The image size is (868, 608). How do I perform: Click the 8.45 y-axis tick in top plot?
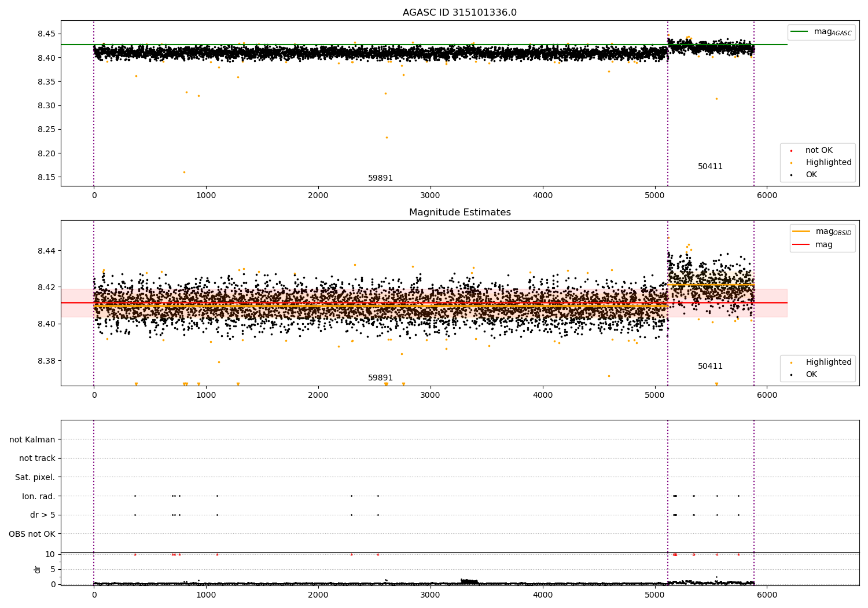click(x=46, y=34)
